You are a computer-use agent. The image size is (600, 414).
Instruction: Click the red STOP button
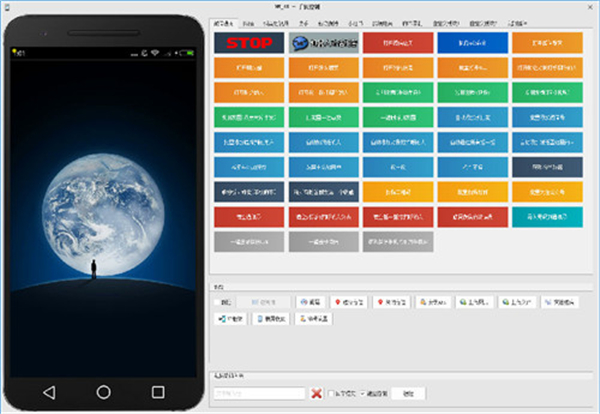pyautogui.click(x=247, y=44)
